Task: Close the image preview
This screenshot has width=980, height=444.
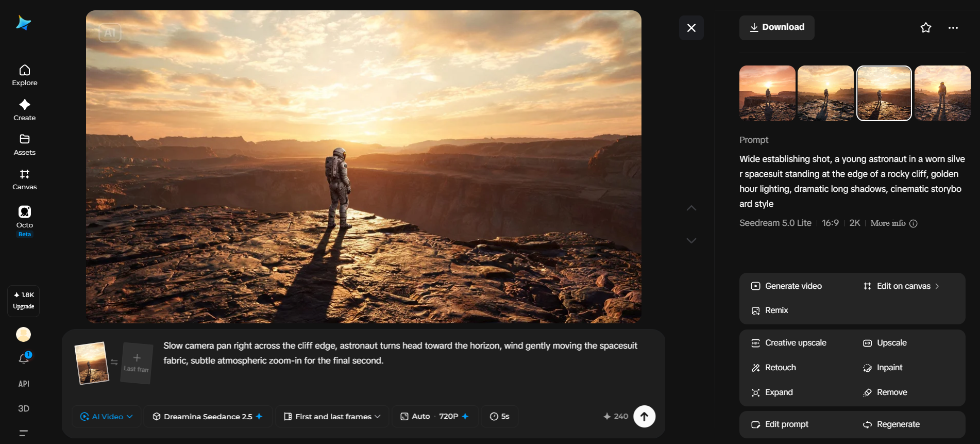Action: (x=691, y=28)
